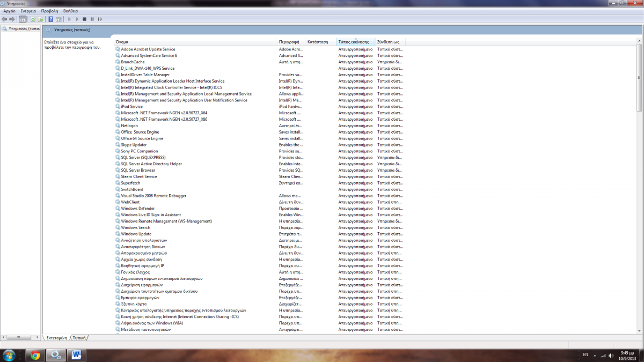Switch to the Τυπική tab
644x362 pixels.
pos(79,338)
